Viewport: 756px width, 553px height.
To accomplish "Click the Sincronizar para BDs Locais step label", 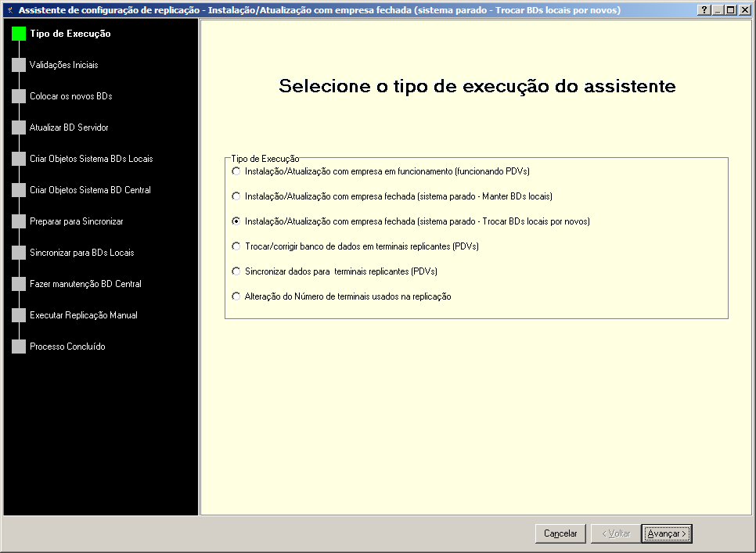I will [81, 253].
